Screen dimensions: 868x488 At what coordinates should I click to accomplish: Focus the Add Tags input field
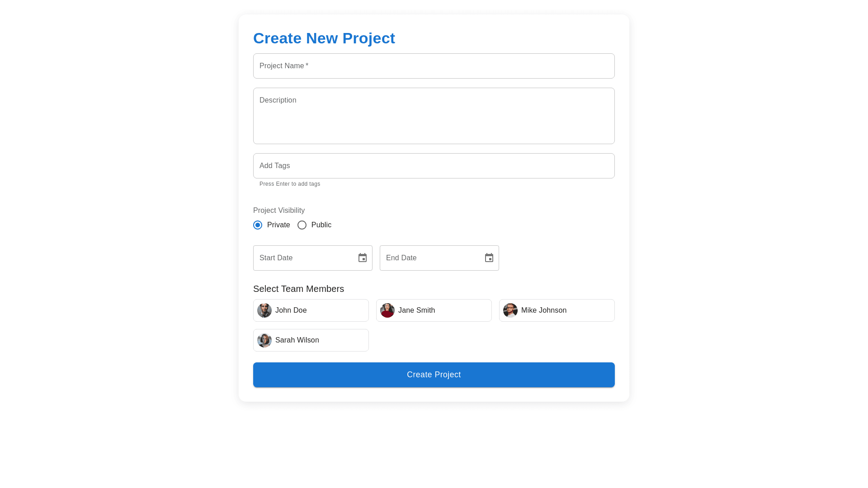(x=434, y=166)
